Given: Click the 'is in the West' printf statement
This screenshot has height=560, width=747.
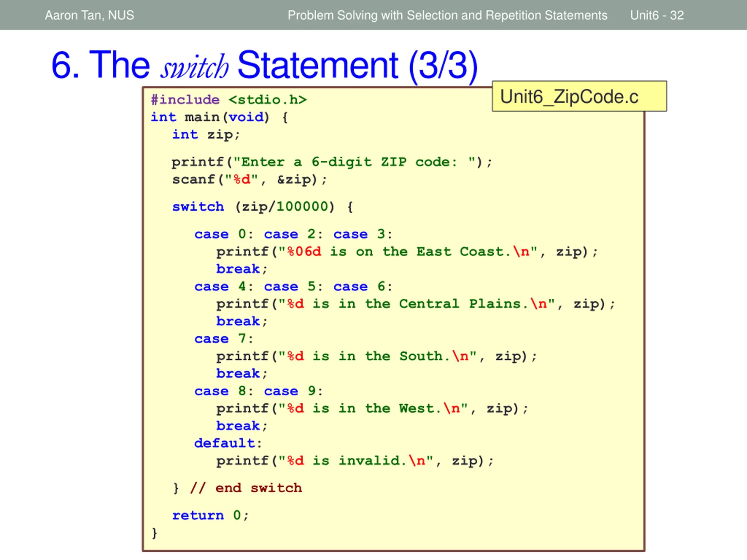Looking at the screenshot, I should click(x=372, y=409).
